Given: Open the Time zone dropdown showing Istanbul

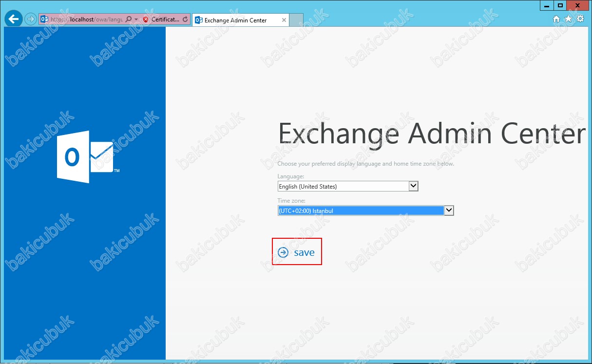Looking at the screenshot, I should [365, 211].
